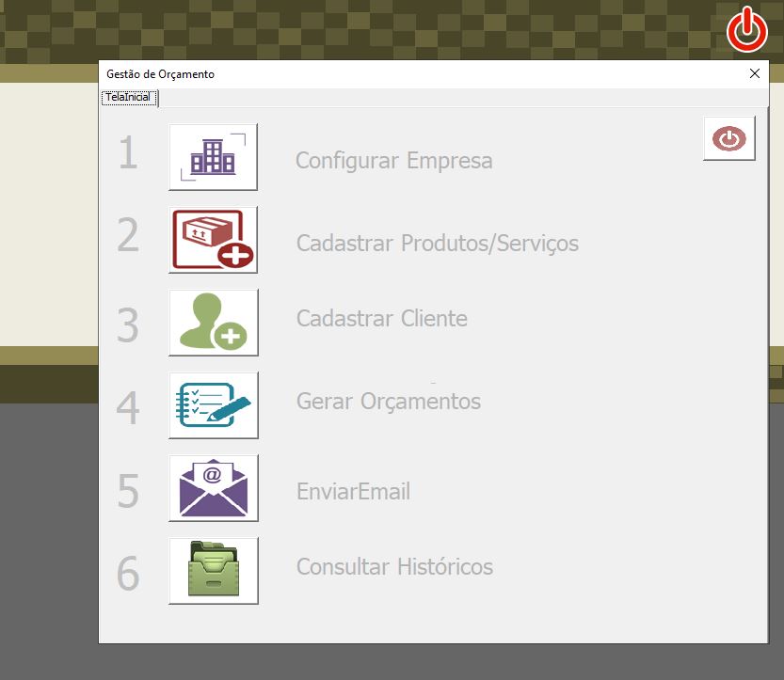Click the "Gerar Orçamentos" label
The image size is (784, 680).
tap(389, 402)
